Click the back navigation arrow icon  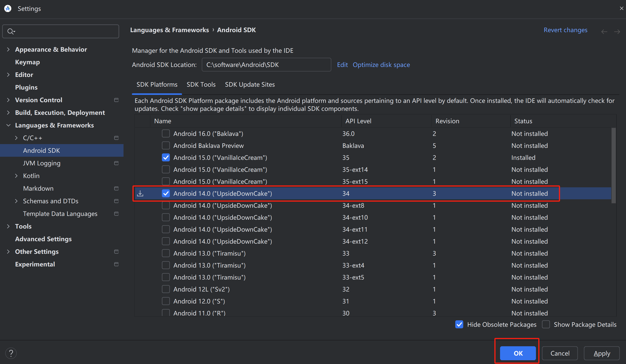coord(604,31)
